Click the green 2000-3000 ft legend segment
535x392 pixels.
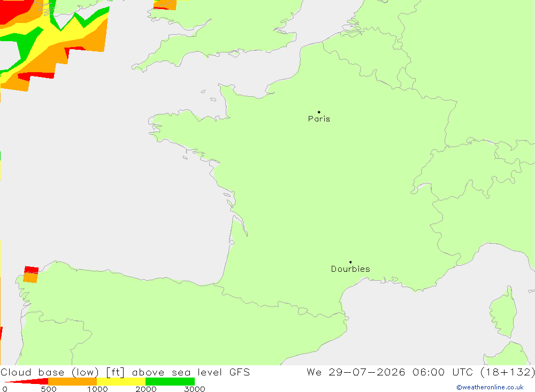[170, 381]
